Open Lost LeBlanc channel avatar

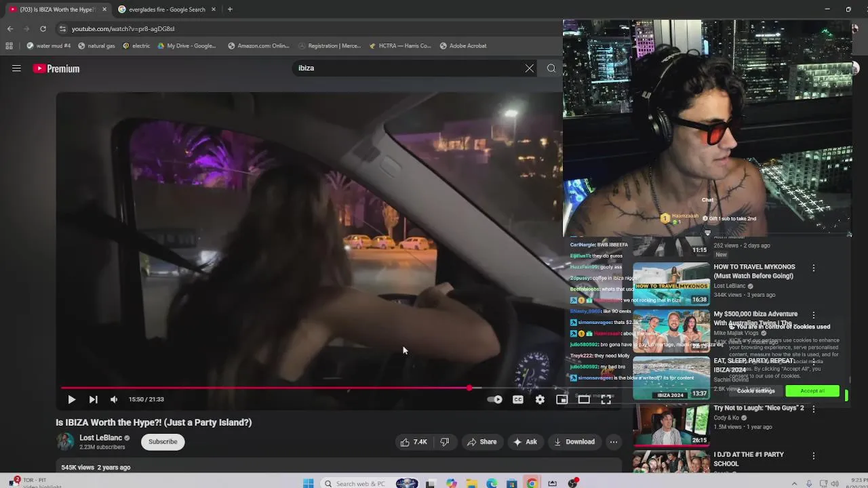click(65, 442)
